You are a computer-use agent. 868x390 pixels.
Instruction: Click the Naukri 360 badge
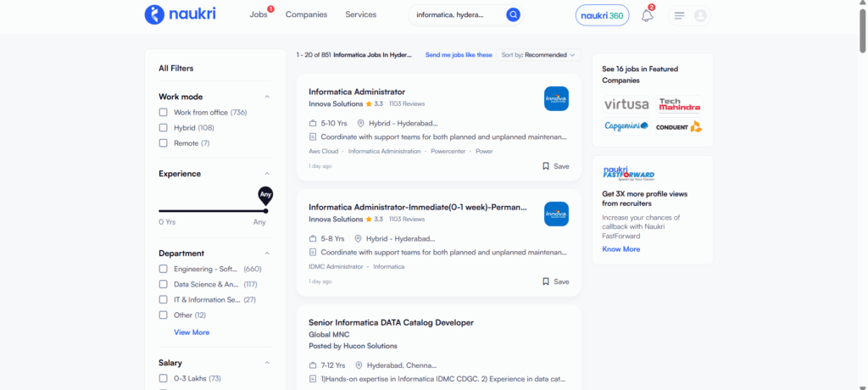tap(602, 15)
